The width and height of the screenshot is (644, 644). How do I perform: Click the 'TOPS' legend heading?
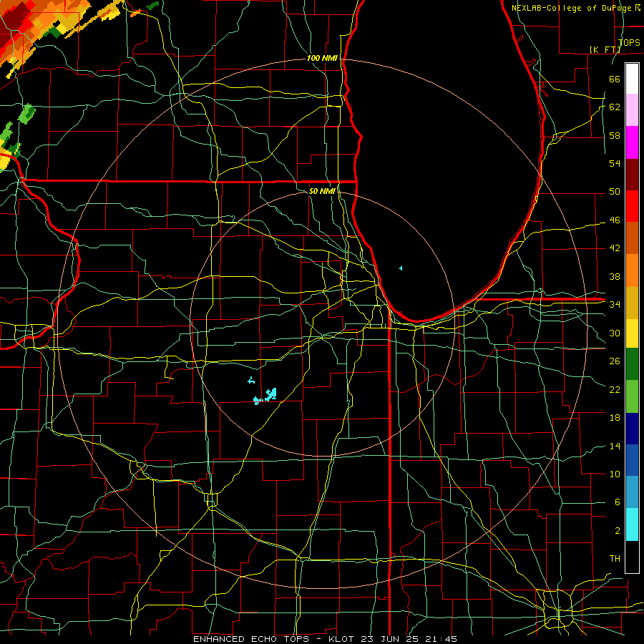[x=629, y=42]
